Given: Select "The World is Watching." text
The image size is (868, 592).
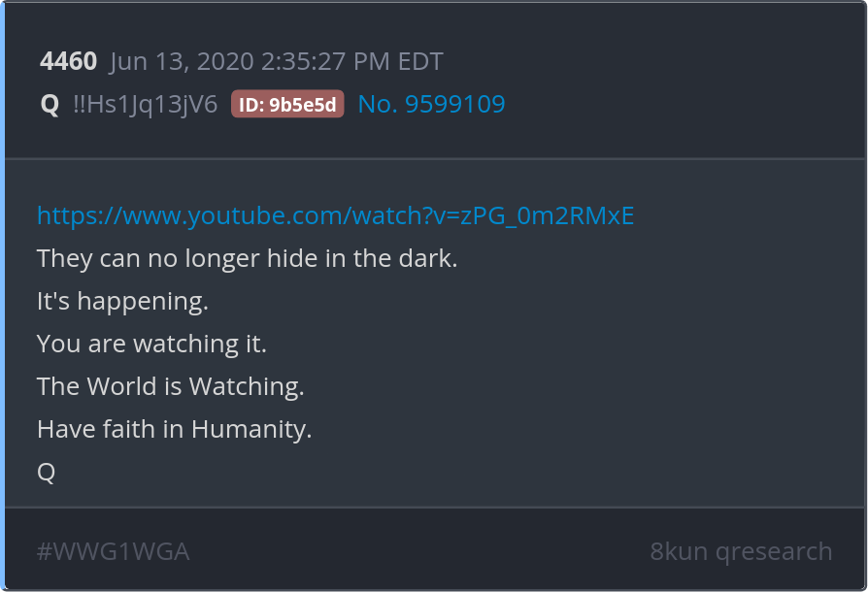Looking at the screenshot, I should pyautogui.click(x=171, y=386).
